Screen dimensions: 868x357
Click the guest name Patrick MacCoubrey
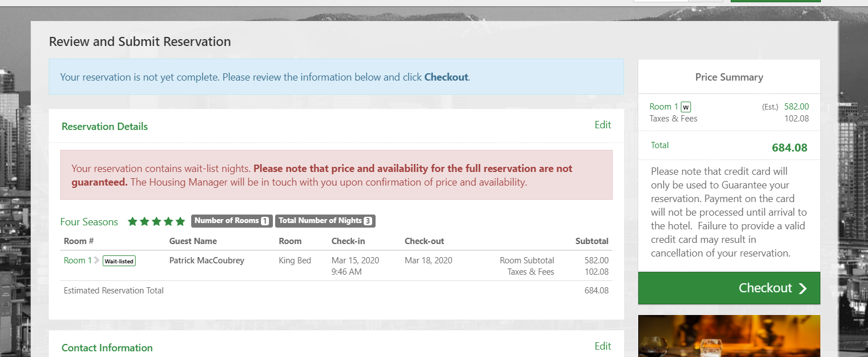coord(207,261)
